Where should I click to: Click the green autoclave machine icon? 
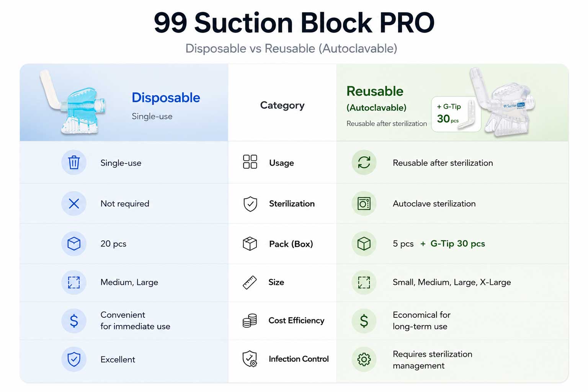364,203
